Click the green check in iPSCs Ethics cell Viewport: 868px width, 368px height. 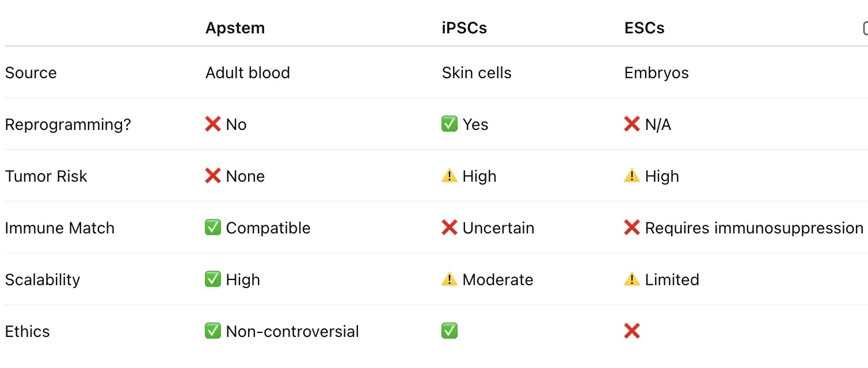click(450, 331)
